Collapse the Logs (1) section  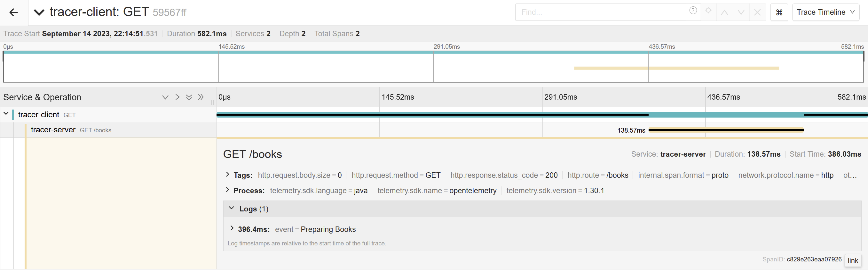tap(232, 208)
